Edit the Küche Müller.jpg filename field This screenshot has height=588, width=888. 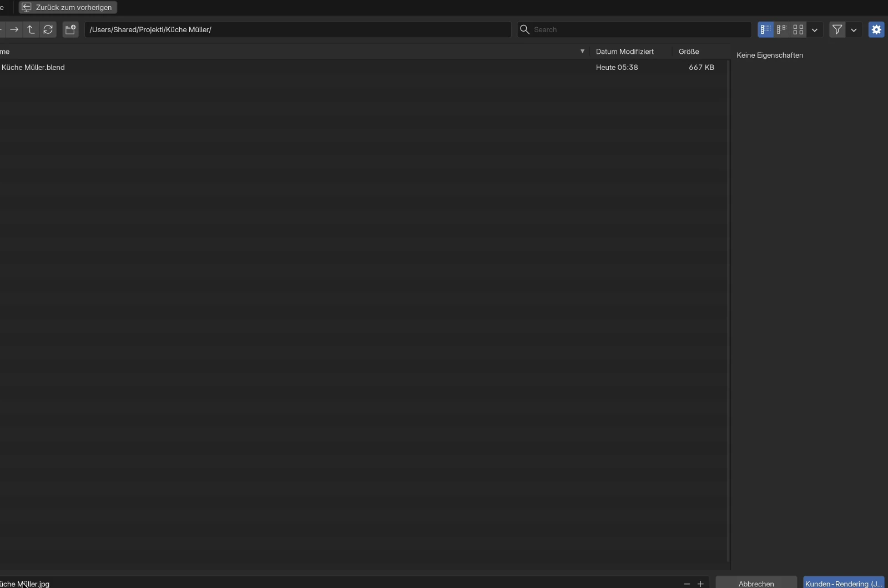339,584
